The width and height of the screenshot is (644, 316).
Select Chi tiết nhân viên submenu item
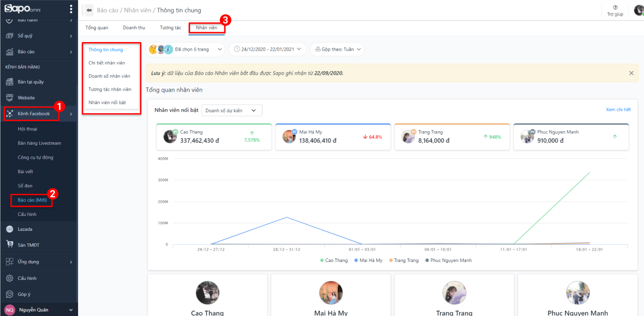(106, 63)
